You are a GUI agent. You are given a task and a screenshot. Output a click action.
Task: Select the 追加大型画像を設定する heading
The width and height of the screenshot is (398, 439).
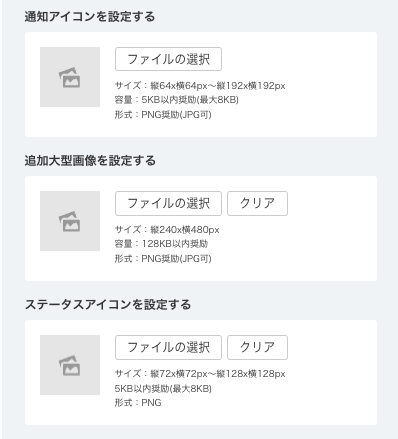(x=90, y=160)
